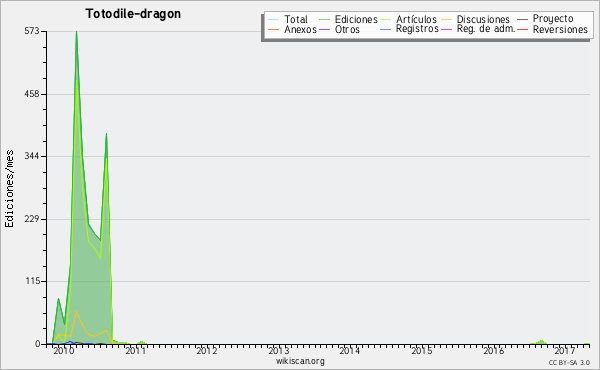600x370 pixels.
Task: Select the Ediciones legend entry
Action: [356, 19]
